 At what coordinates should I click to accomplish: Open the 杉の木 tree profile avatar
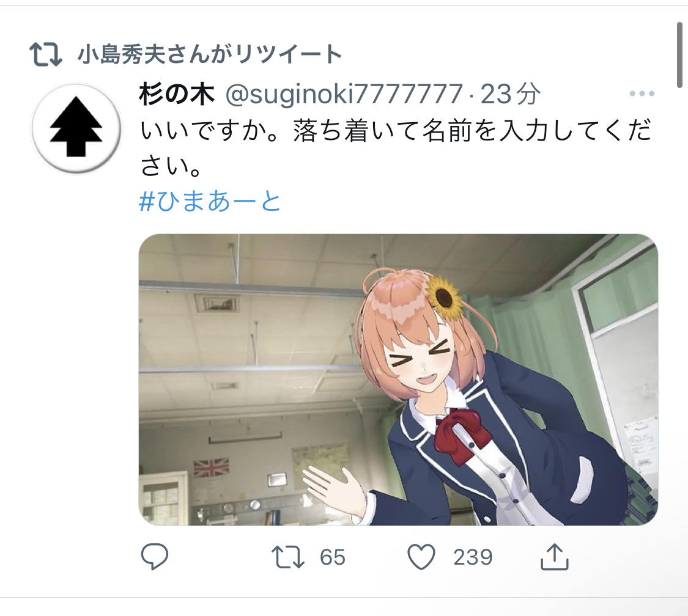click(76, 128)
